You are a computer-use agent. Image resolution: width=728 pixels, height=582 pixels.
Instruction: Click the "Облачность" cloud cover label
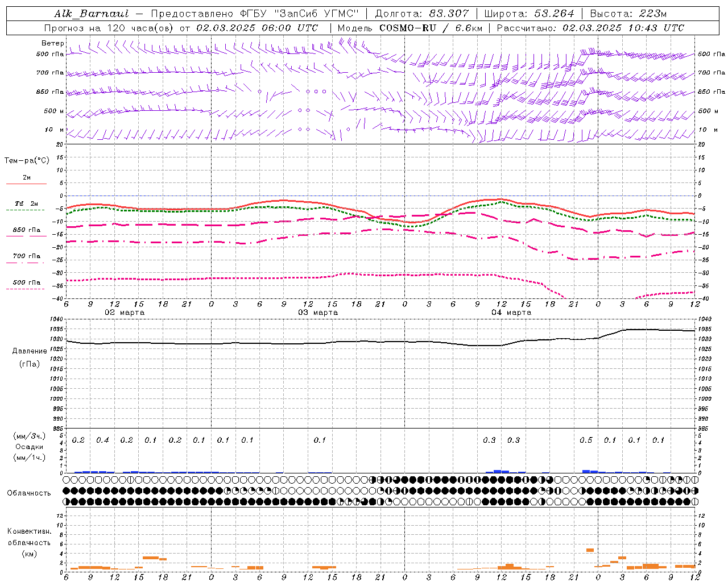29,493
